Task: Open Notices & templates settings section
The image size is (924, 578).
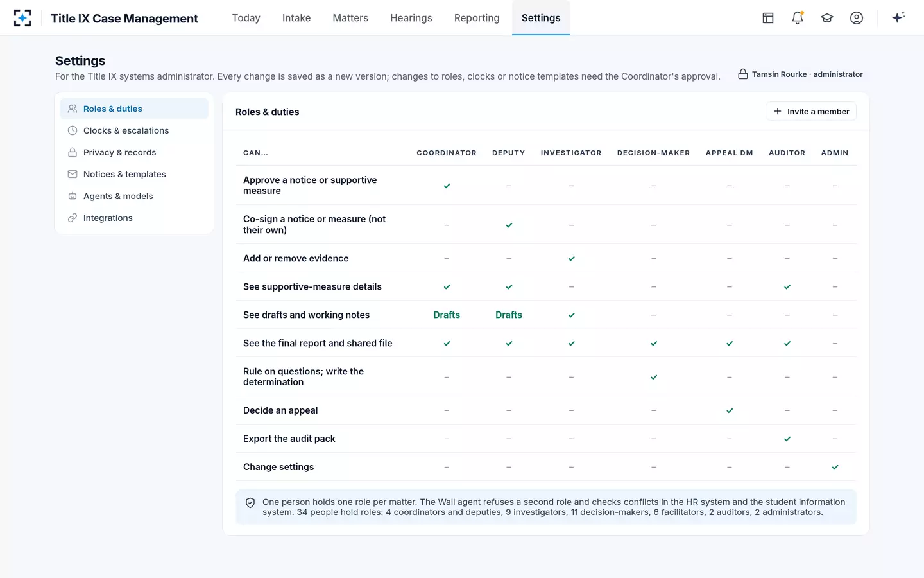Action: (134, 174)
